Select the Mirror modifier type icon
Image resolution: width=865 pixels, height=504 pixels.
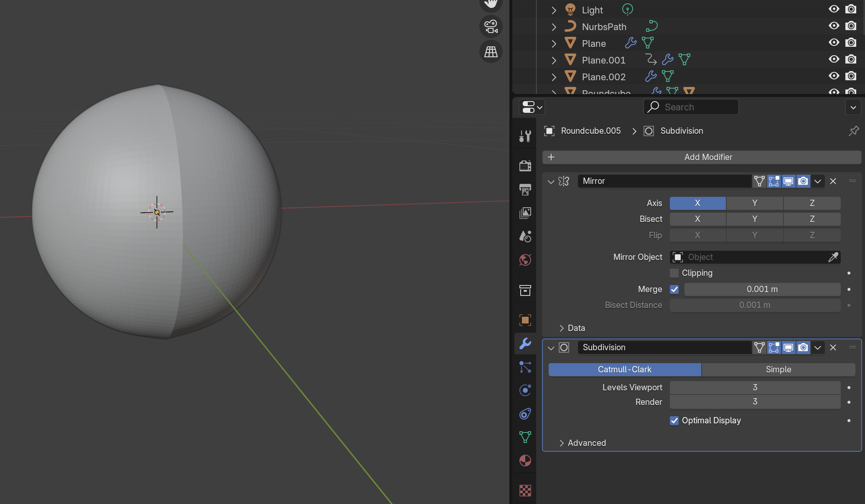click(564, 181)
